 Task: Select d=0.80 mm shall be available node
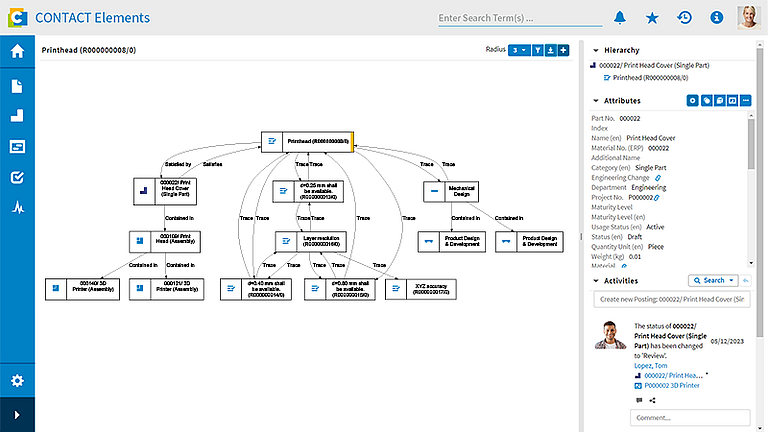coord(340,289)
